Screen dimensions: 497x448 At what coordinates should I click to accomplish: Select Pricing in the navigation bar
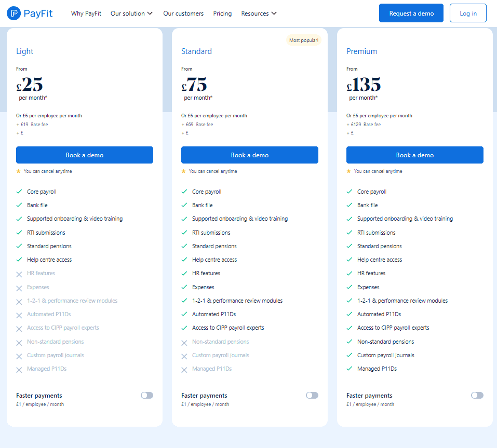pyautogui.click(x=222, y=13)
